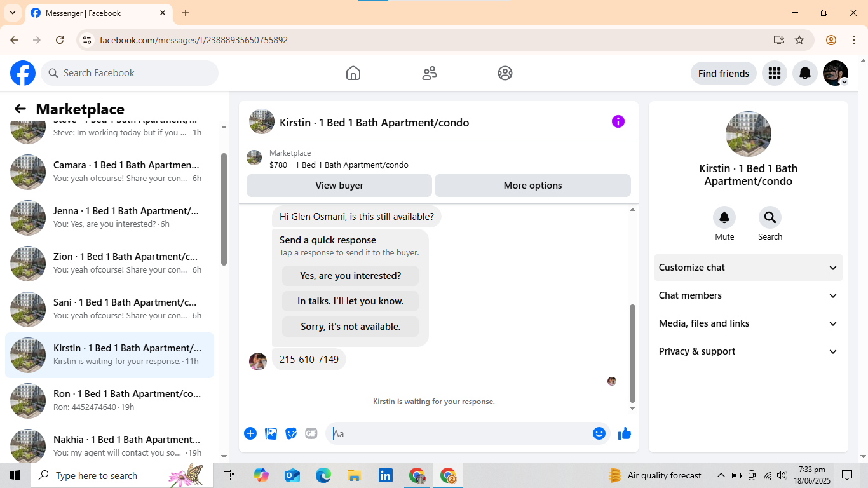Open Task View from the taskbar
Viewport: 868px width, 488px height.
(x=229, y=475)
